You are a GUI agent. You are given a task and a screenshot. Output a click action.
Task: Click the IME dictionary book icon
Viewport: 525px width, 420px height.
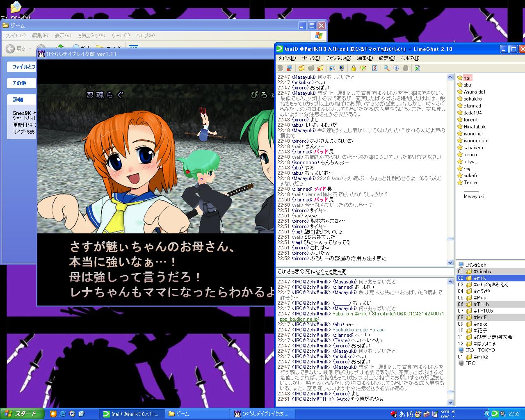[434, 414]
